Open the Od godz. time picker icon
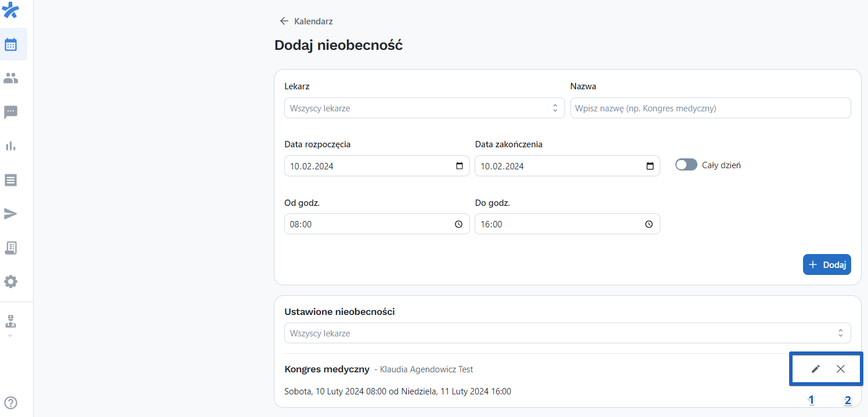Viewport: 868px width, 417px height. 458,224
